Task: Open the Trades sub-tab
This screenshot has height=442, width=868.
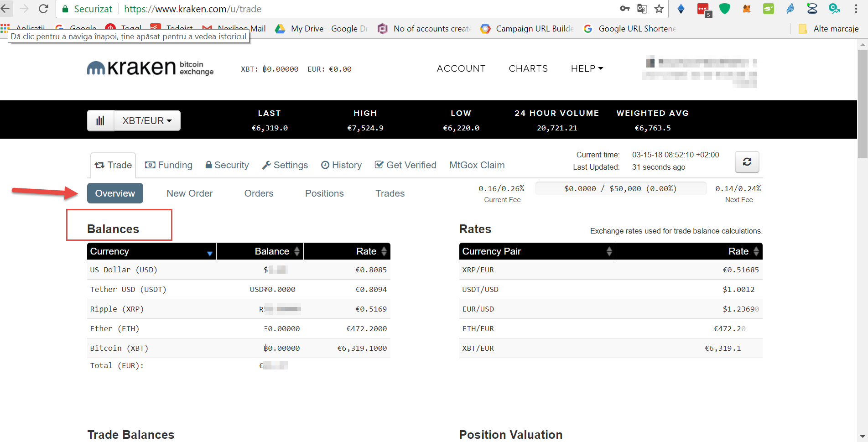Action: (x=390, y=193)
